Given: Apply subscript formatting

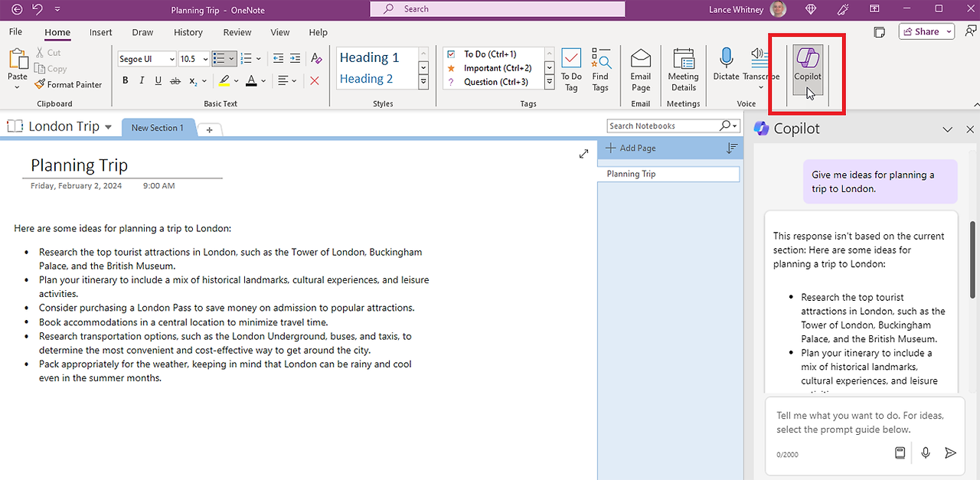Looking at the screenshot, I should pos(194,80).
